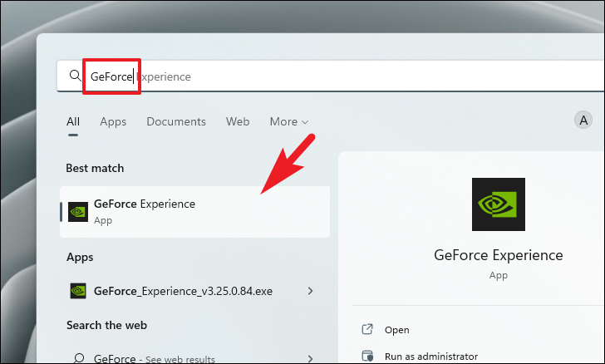This screenshot has width=605, height=364.
Task: Choose Run as administrator
Action: click(431, 357)
